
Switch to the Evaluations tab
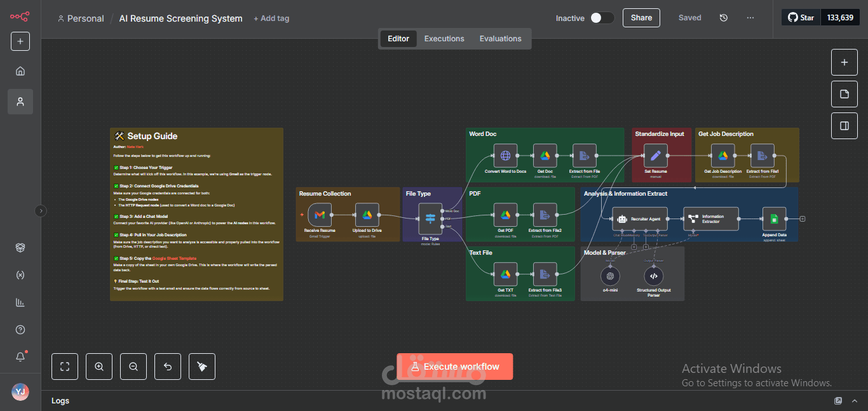500,39
